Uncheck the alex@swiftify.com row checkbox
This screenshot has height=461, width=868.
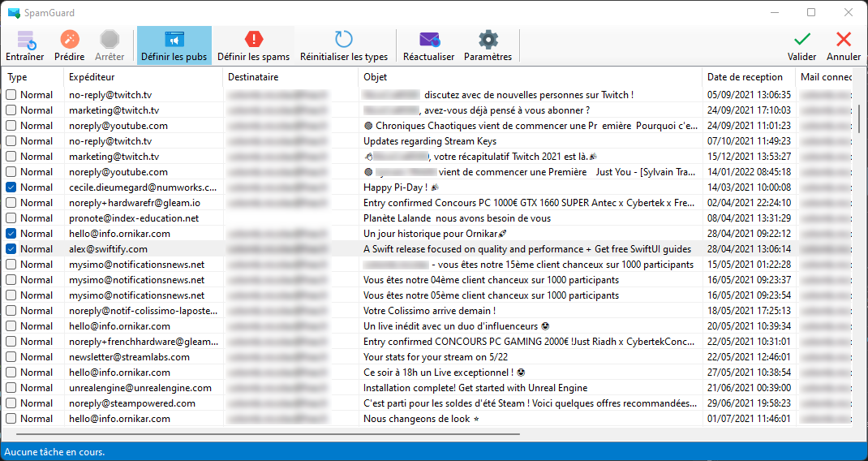11,249
